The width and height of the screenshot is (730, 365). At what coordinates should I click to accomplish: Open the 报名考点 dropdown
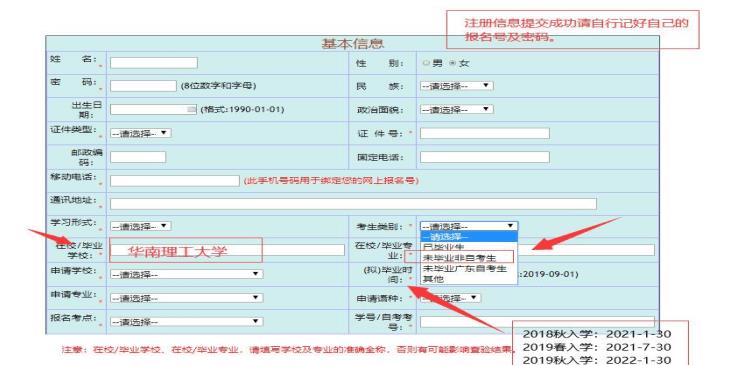[186, 322]
